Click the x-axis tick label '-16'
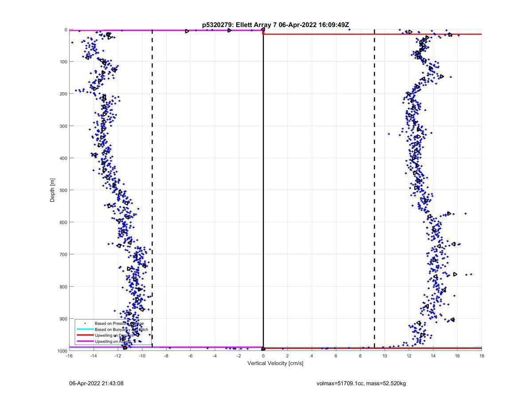This screenshot has height=394, width=532. pyautogui.click(x=69, y=356)
